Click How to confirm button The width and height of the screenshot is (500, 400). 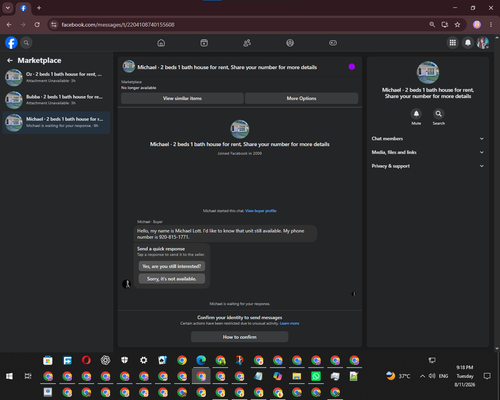(240, 337)
